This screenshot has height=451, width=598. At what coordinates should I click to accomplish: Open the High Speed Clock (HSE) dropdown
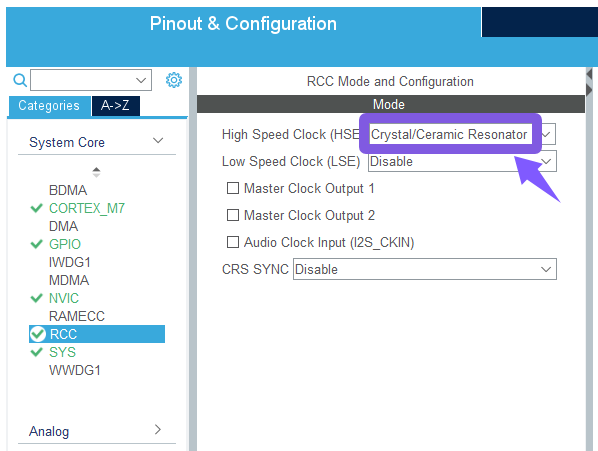point(462,134)
